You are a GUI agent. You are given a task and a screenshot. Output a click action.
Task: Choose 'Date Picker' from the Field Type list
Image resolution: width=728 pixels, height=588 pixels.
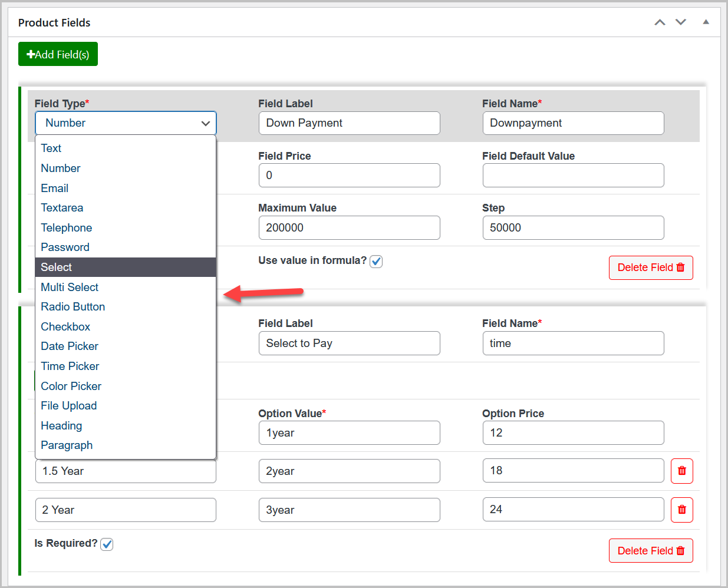tap(69, 346)
